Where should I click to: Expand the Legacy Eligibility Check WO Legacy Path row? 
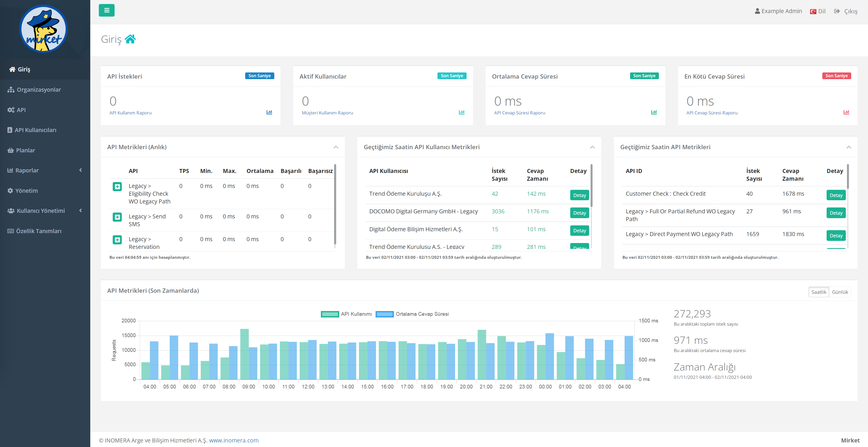[x=117, y=187]
